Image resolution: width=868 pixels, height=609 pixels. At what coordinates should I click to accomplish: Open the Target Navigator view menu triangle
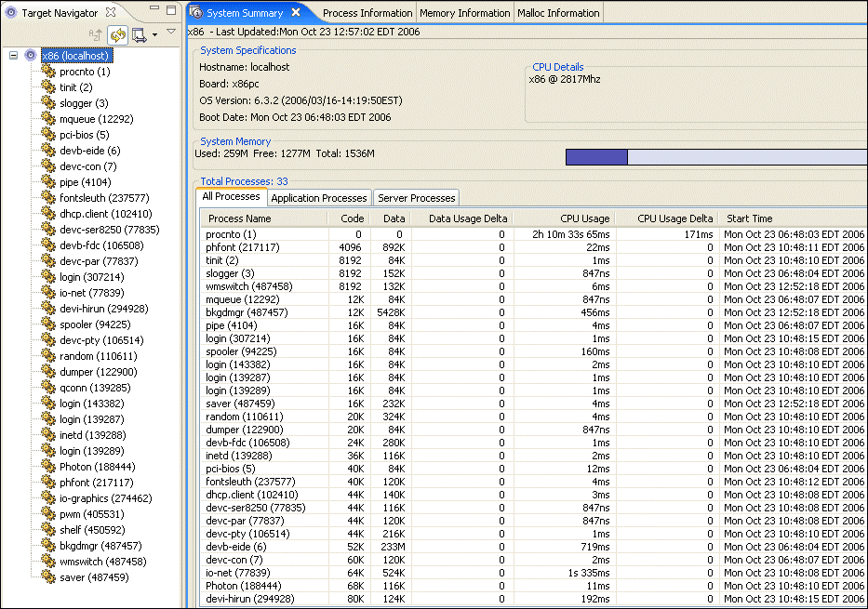click(x=171, y=33)
